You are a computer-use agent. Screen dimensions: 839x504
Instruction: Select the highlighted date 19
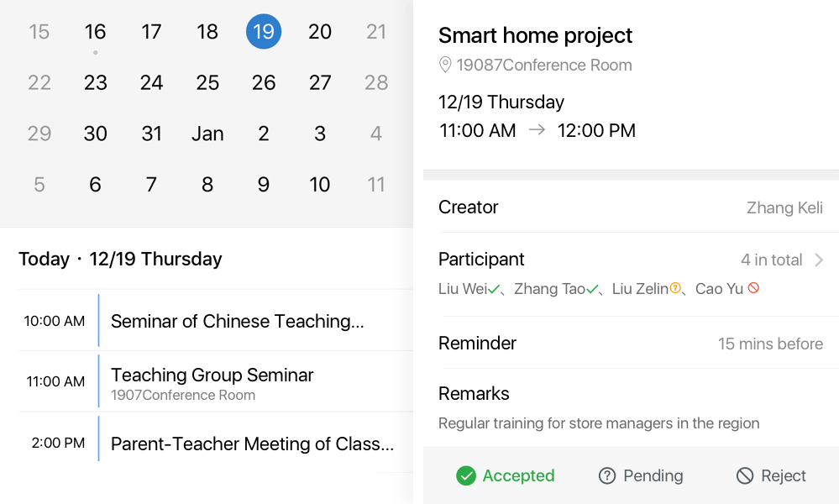tap(264, 32)
